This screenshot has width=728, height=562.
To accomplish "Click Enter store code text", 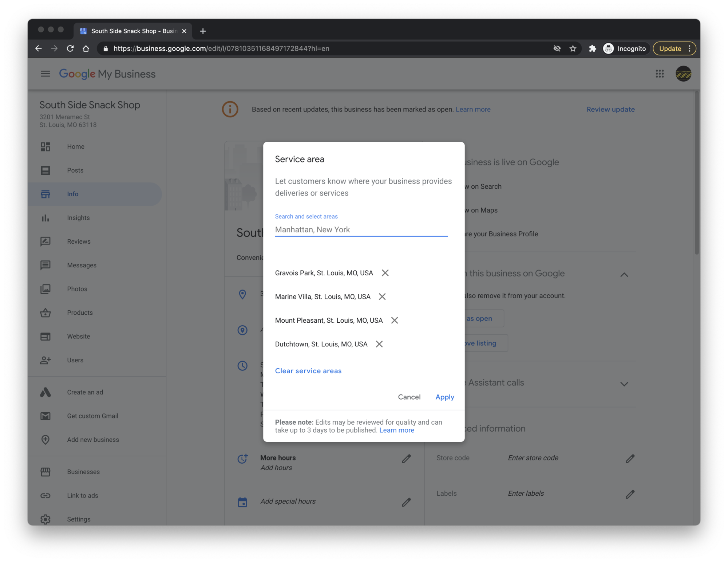I will pyautogui.click(x=533, y=458).
